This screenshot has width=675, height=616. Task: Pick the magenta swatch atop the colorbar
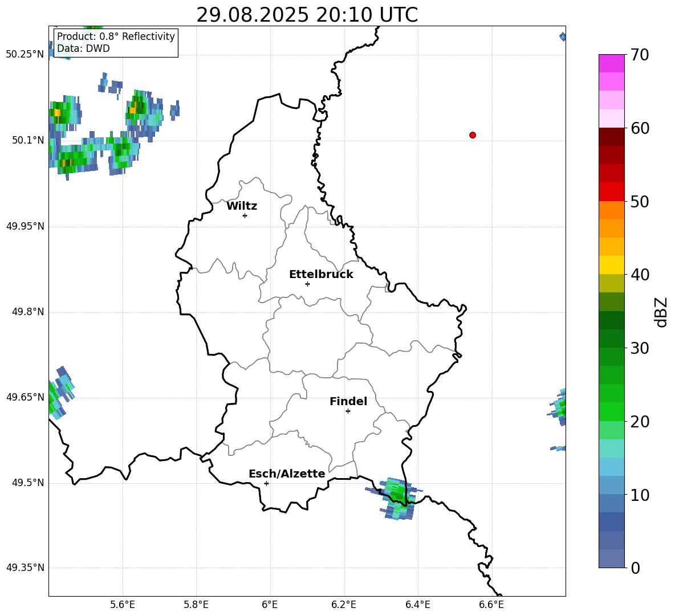(611, 63)
